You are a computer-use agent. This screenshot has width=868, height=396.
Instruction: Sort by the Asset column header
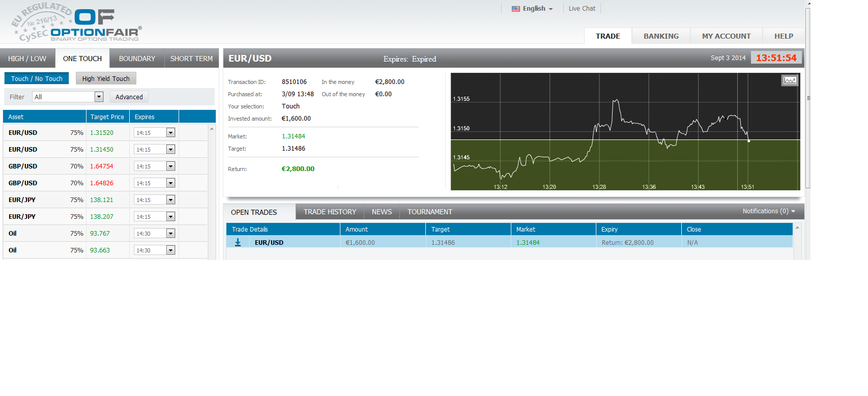pyautogui.click(x=45, y=117)
